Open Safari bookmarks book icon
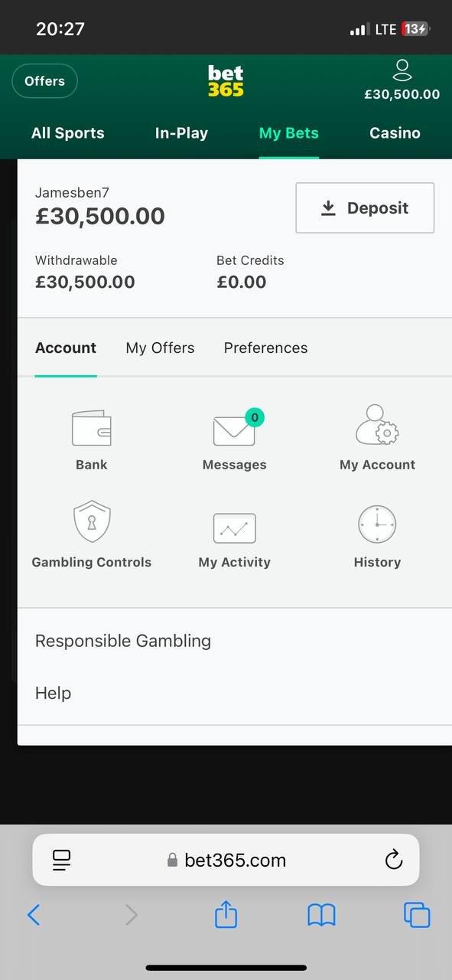The image size is (452, 980). 321,915
